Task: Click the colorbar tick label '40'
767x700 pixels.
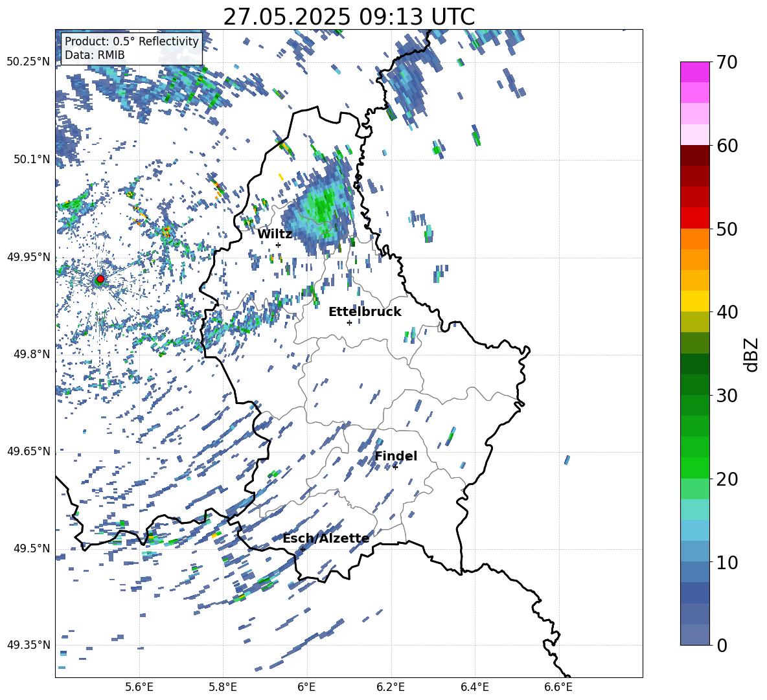Action: pyautogui.click(x=727, y=312)
